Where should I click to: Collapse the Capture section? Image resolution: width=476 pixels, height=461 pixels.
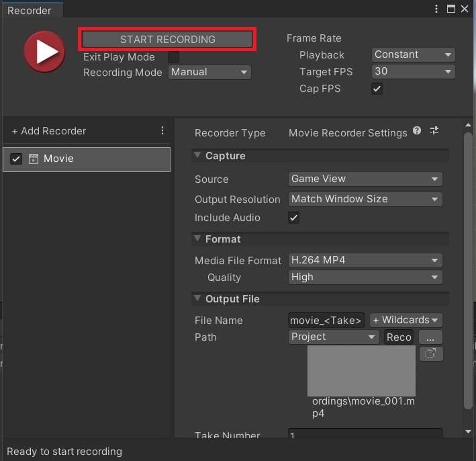point(197,155)
